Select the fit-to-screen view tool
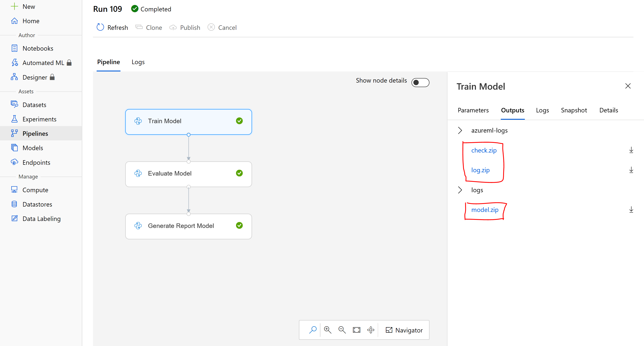Image resolution: width=644 pixels, height=346 pixels. (x=356, y=330)
